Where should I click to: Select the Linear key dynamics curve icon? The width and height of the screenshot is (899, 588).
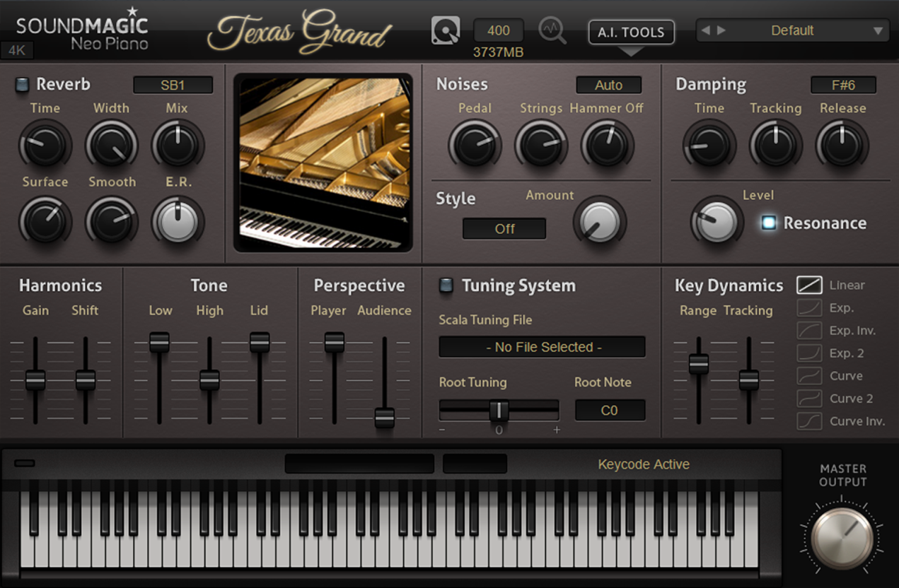[809, 285]
